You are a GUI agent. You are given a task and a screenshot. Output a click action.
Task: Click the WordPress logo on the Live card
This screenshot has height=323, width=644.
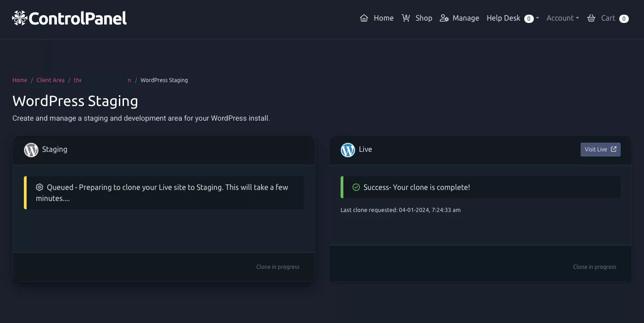coord(347,150)
